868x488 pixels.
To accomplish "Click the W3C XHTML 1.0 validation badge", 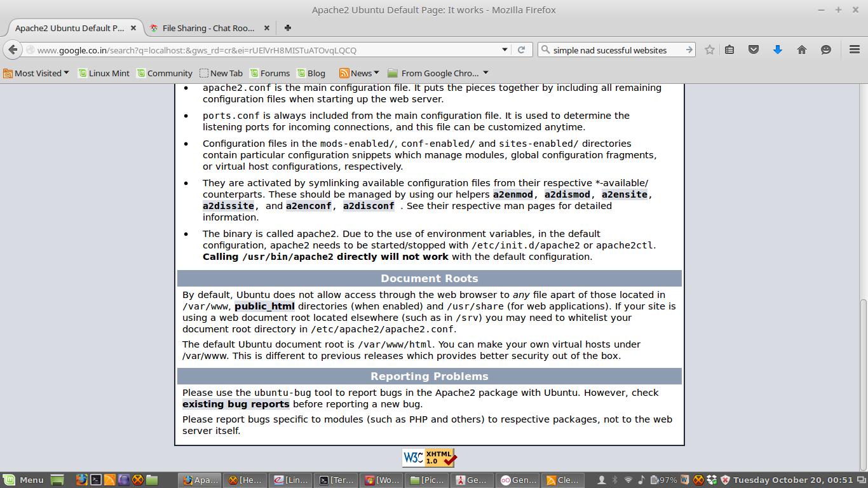I will pos(429,457).
